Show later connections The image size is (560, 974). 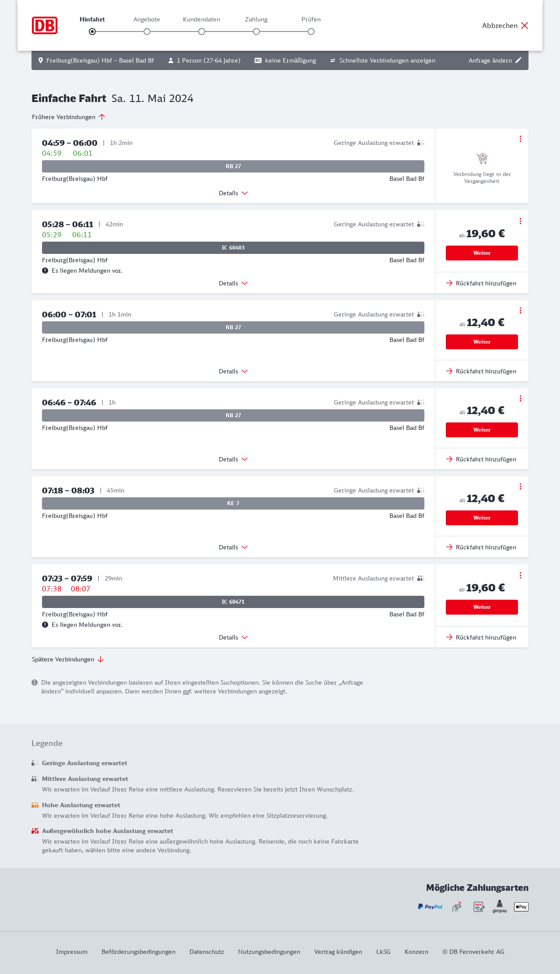(x=68, y=659)
